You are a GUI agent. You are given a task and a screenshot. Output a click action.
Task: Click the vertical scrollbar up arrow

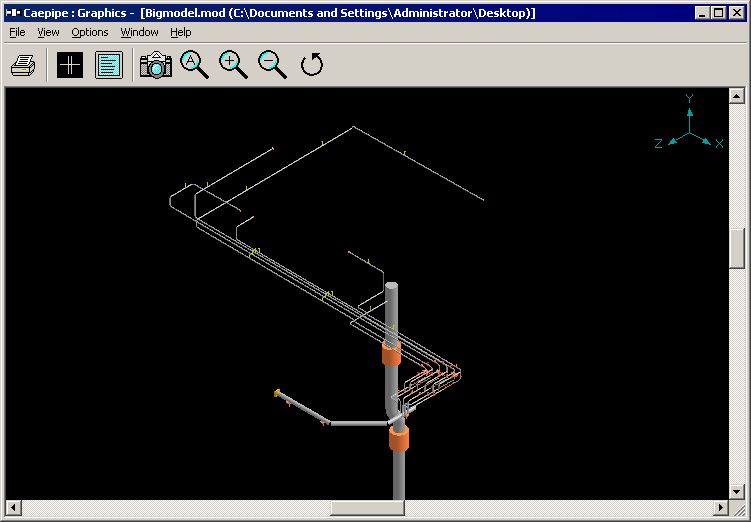click(x=737, y=96)
